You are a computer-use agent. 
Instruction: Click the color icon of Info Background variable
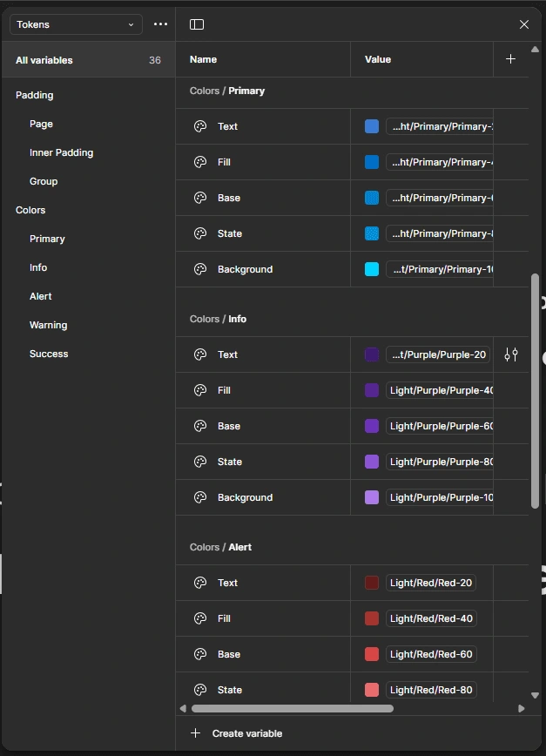click(200, 497)
